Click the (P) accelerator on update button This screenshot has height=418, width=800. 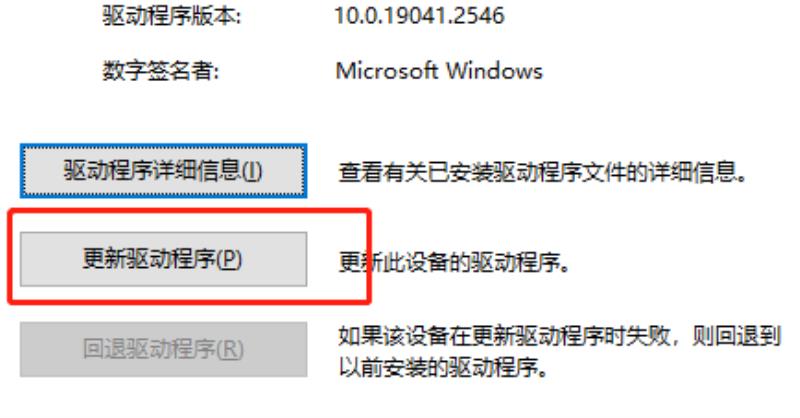(x=229, y=259)
